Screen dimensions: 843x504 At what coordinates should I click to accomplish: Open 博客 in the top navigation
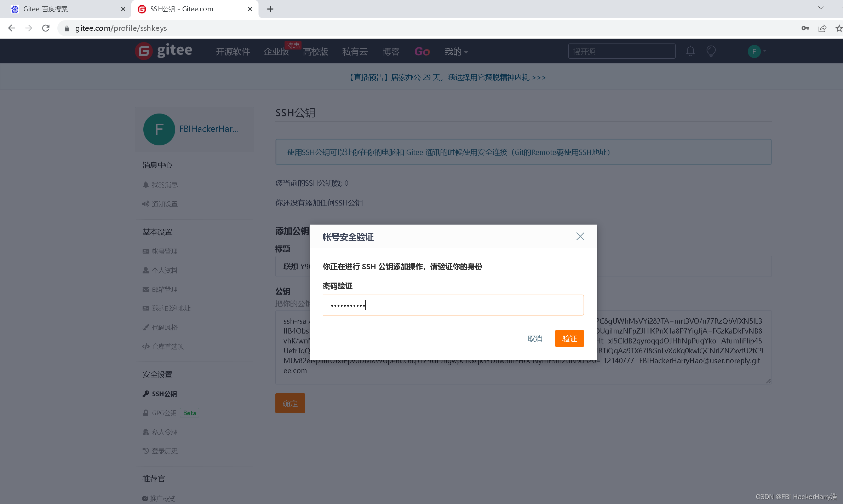[391, 52]
